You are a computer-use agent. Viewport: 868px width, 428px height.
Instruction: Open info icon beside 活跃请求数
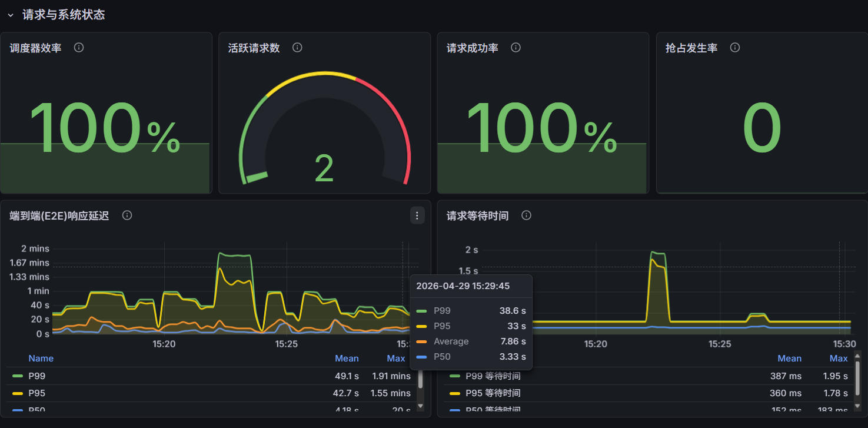click(x=297, y=48)
